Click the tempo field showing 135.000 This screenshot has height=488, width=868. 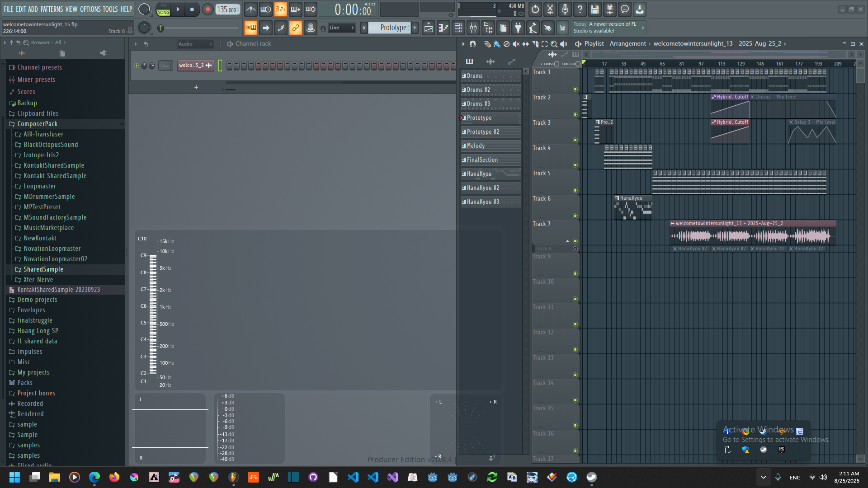tap(227, 9)
